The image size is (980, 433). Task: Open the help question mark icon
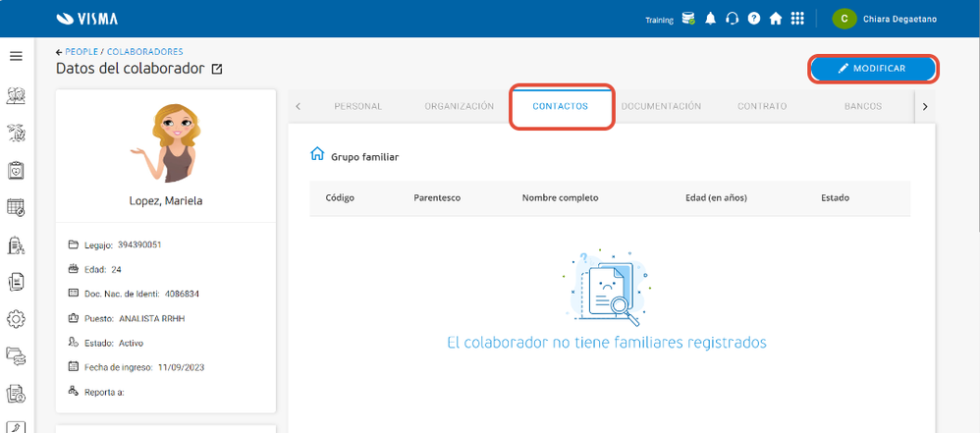(x=754, y=19)
